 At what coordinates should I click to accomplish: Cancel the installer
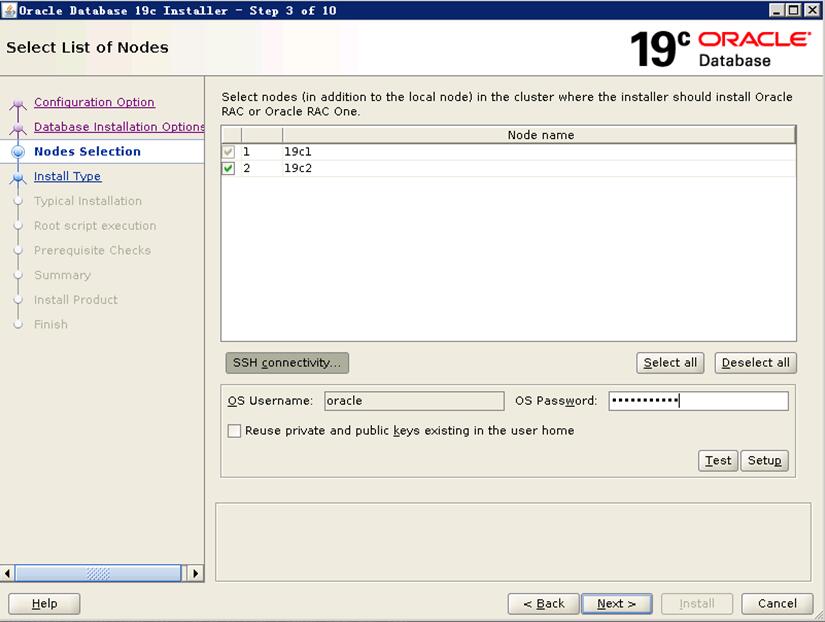coord(777,604)
